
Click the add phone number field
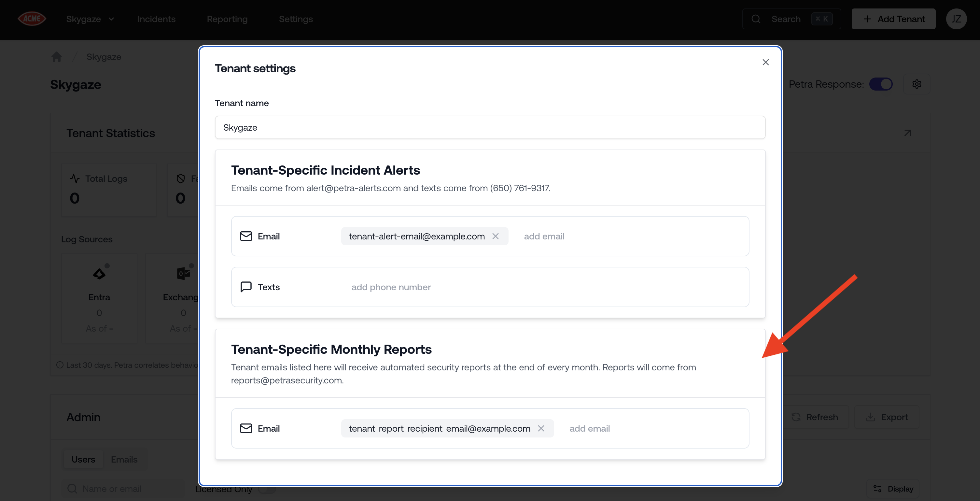point(391,287)
